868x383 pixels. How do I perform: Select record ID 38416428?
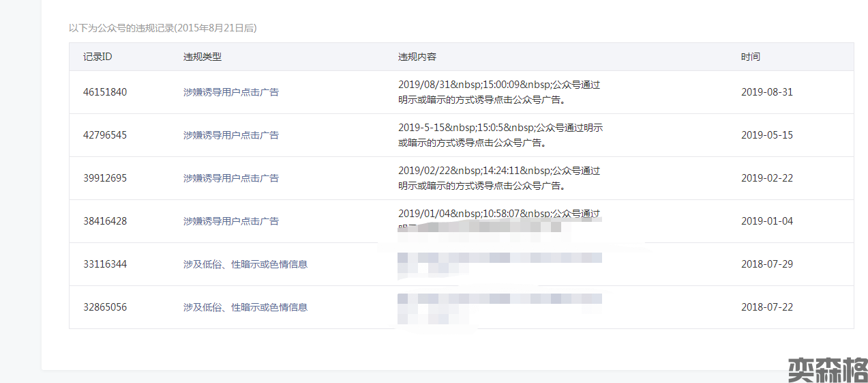(x=105, y=221)
